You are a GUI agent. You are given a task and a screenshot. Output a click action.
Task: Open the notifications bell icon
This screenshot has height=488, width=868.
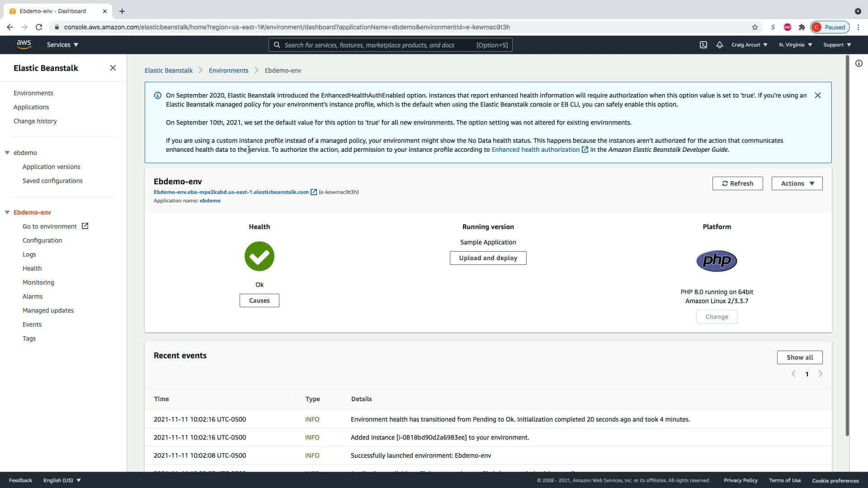click(x=719, y=45)
